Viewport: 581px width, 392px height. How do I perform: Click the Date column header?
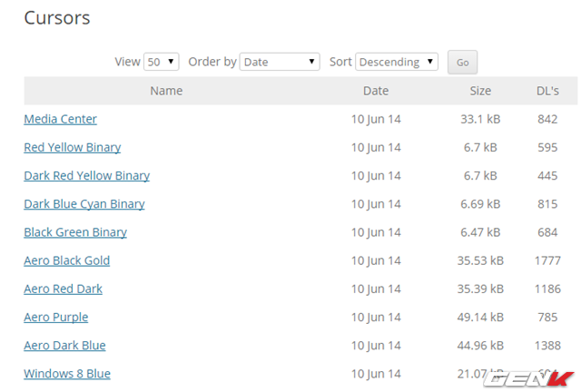pos(375,91)
